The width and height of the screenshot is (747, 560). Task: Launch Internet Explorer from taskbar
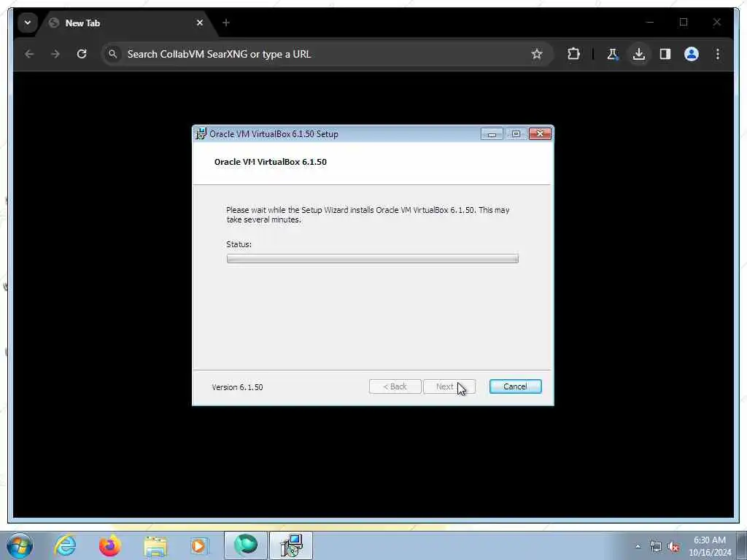(x=65, y=545)
